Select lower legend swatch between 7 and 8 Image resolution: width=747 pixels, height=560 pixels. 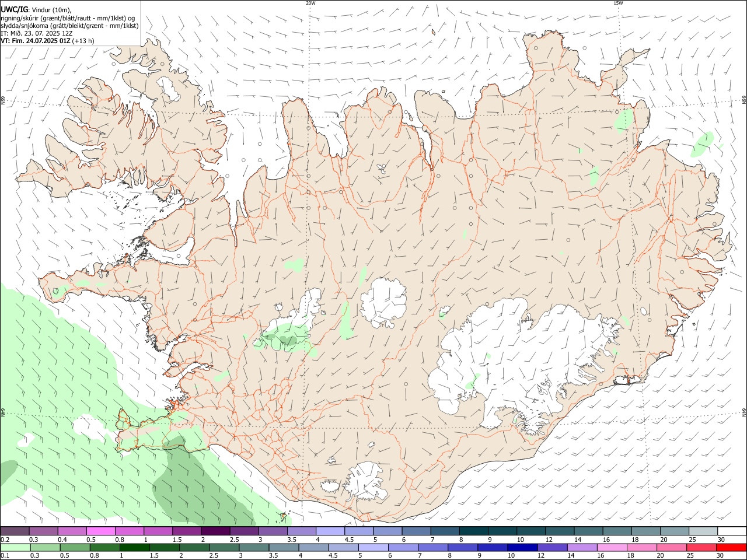[432, 547]
